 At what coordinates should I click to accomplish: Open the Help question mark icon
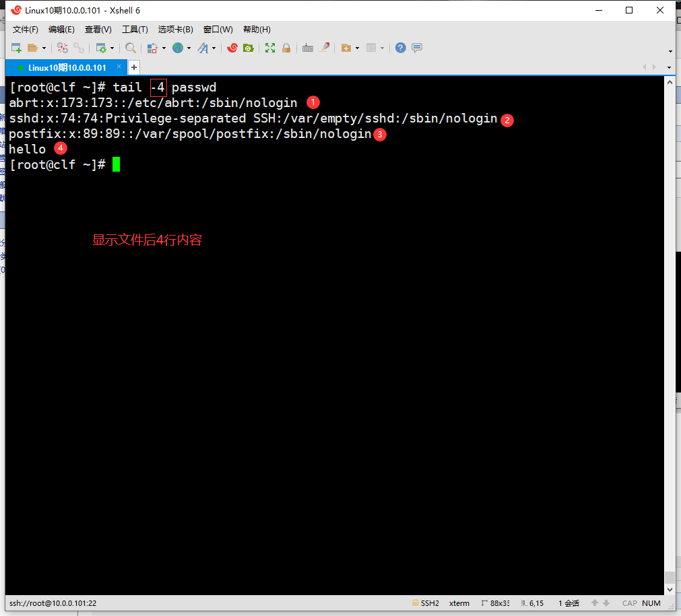tap(400, 48)
